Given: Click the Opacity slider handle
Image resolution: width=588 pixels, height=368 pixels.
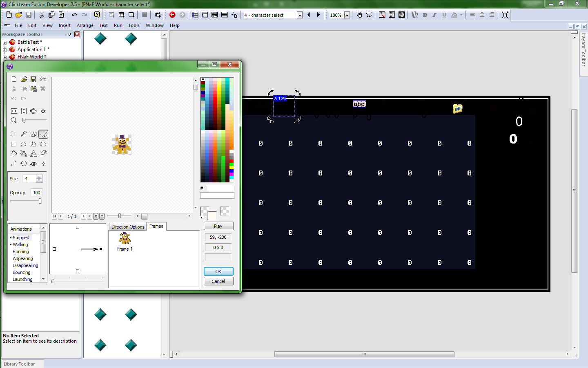Looking at the screenshot, I should pos(40,201).
